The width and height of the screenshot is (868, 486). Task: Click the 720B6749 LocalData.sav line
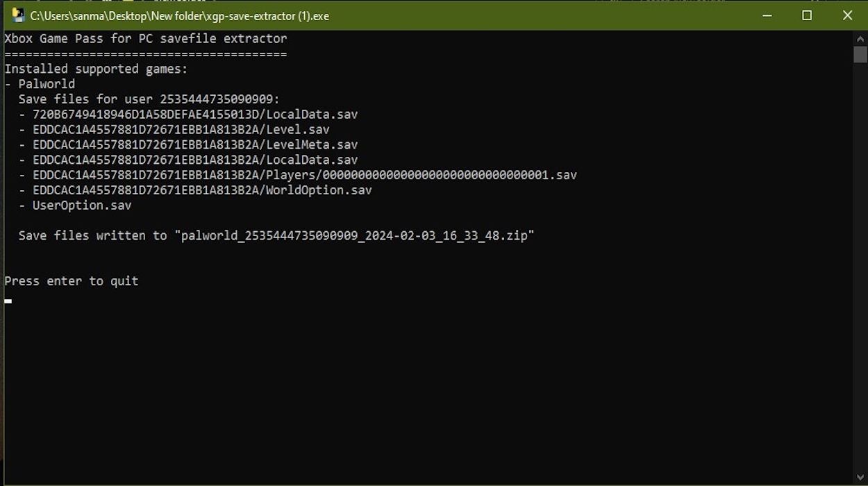click(x=194, y=115)
